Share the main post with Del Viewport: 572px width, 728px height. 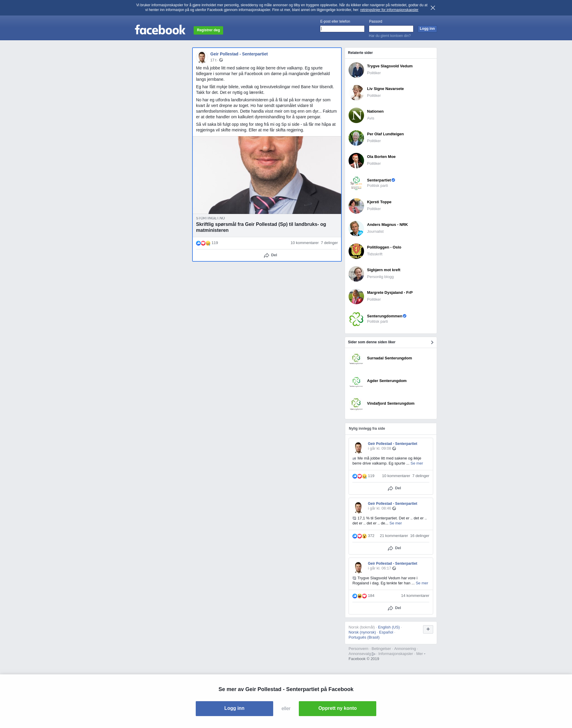click(270, 255)
